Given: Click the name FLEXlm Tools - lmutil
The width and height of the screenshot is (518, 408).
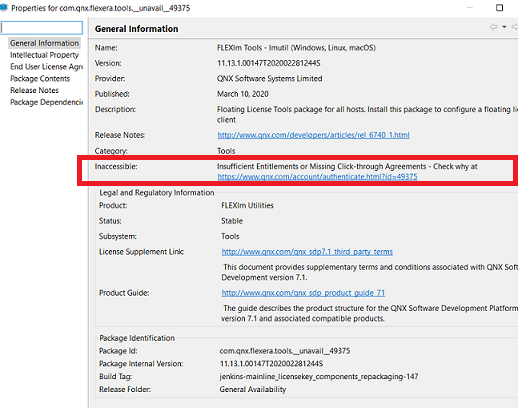Looking at the screenshot, I should 296,48.
